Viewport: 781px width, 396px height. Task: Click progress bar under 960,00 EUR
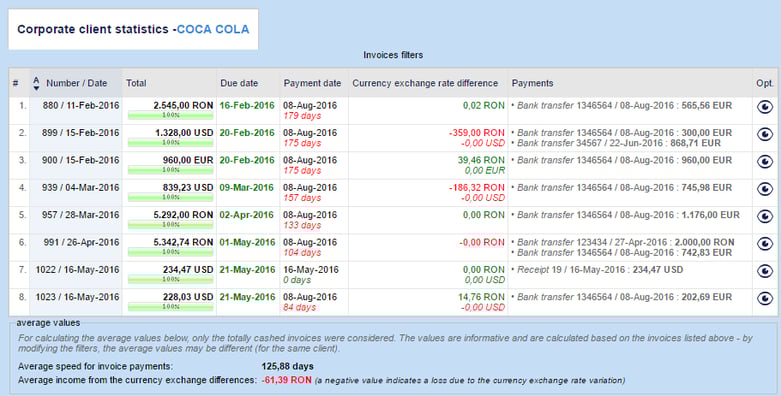170,170
